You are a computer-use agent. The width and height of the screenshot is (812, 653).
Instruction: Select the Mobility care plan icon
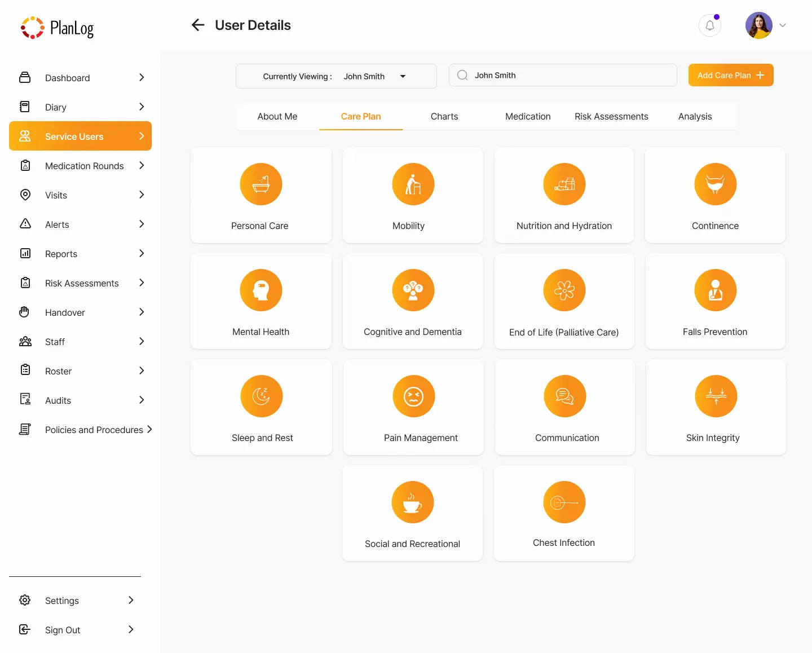click(x=413, y=184)
